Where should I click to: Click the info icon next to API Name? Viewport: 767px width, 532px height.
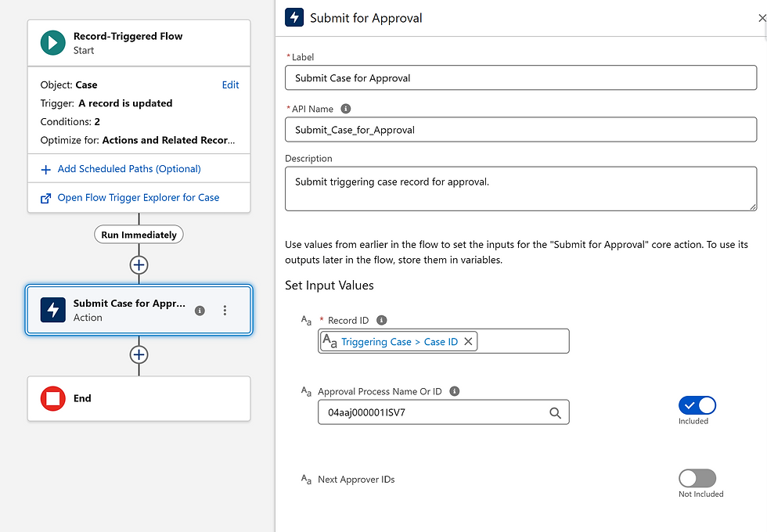[x=346, y=109]
